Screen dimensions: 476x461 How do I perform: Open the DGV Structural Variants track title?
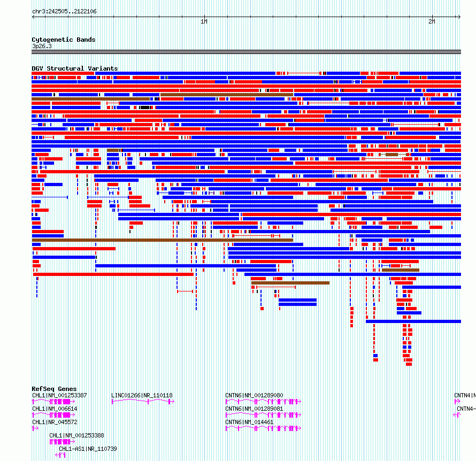tap(75, 68)
